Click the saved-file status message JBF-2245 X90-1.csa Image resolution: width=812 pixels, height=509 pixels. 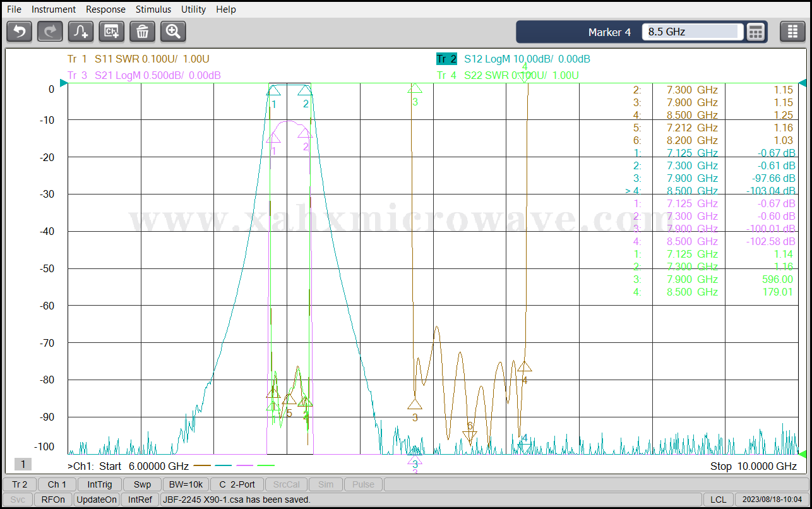point(236,500)
